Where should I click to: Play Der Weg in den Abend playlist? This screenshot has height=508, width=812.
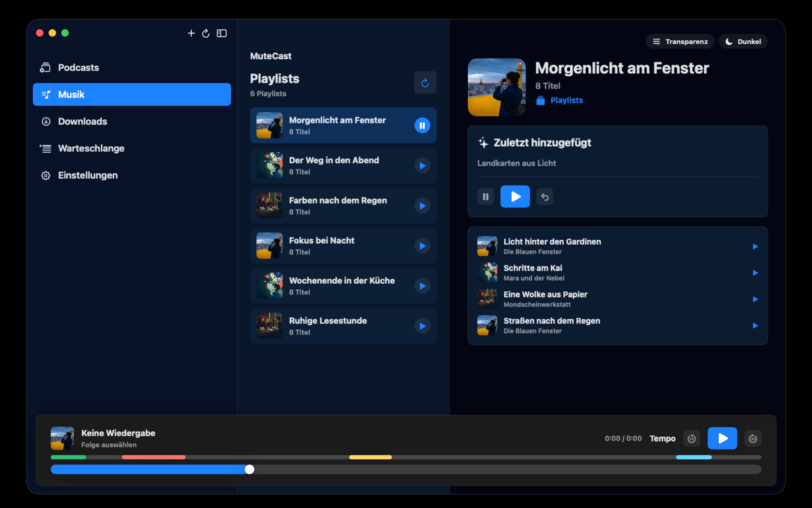[x=422, y=166]
